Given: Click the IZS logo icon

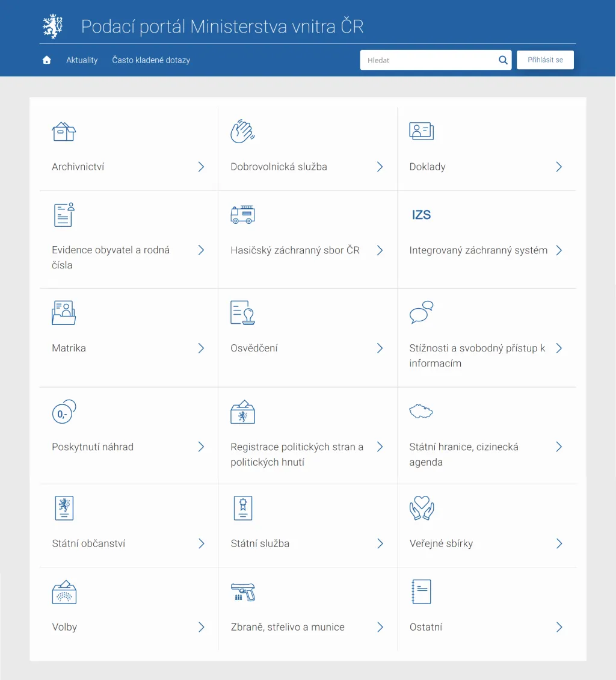Looking at the screenshot, I should tap(421, 215).
